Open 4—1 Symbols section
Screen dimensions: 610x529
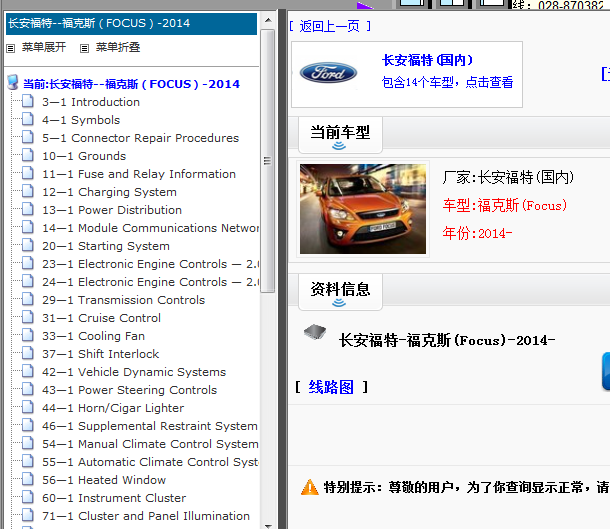81,120
